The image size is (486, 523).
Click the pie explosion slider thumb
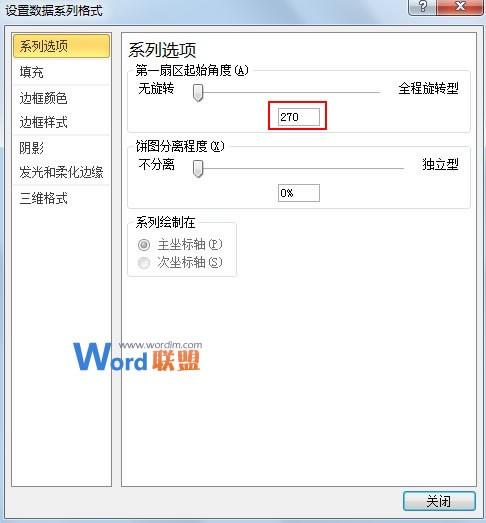(198, 168)
